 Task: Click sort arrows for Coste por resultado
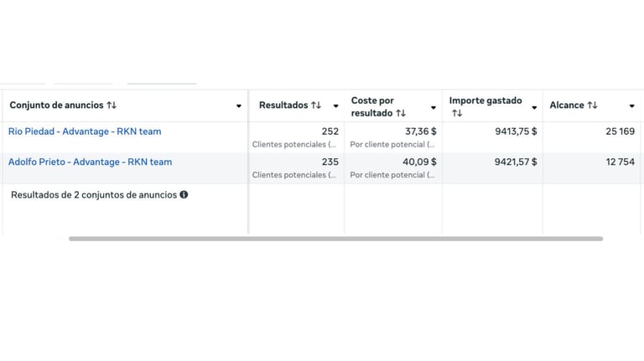401,113
